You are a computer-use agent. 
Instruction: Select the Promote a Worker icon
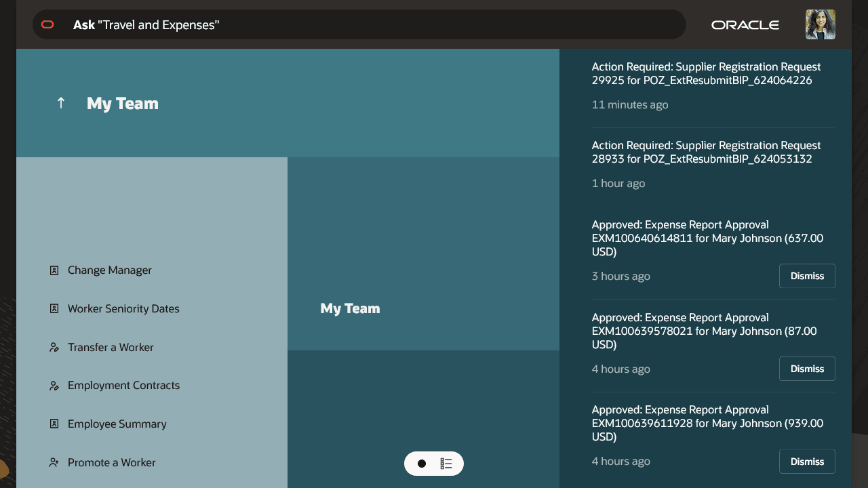click(x=54, y=462)
